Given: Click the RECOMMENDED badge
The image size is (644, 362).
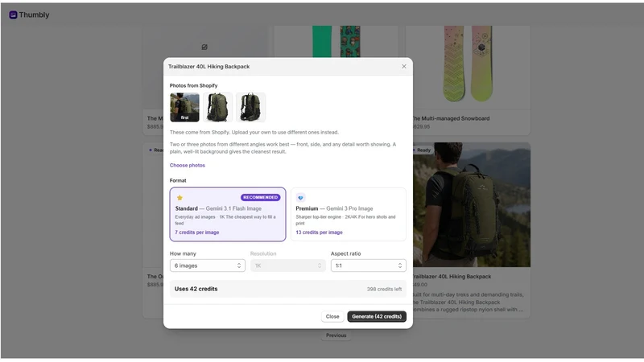Looking at the screenshot, I should point(260,197).
